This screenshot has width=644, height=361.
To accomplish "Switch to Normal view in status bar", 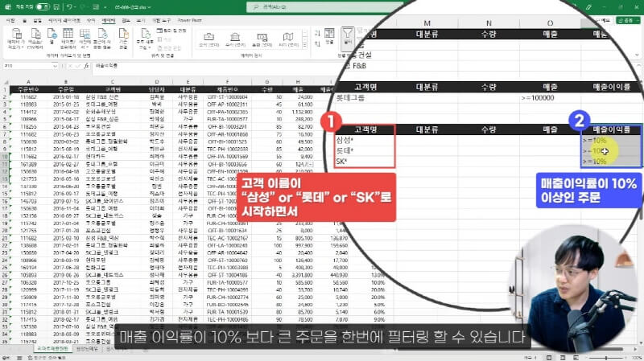I will click(549, 358).
